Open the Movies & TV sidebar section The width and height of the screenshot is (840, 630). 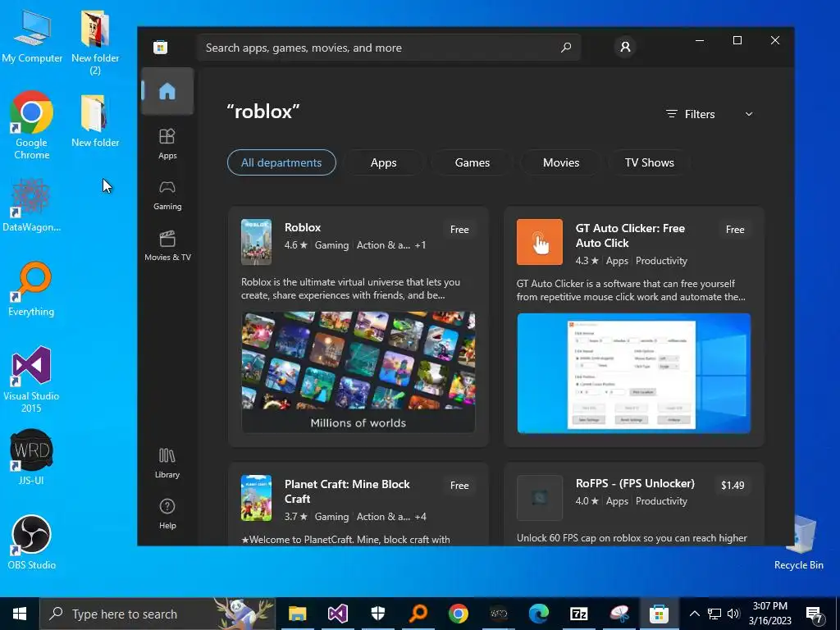[x=167, y=246]
